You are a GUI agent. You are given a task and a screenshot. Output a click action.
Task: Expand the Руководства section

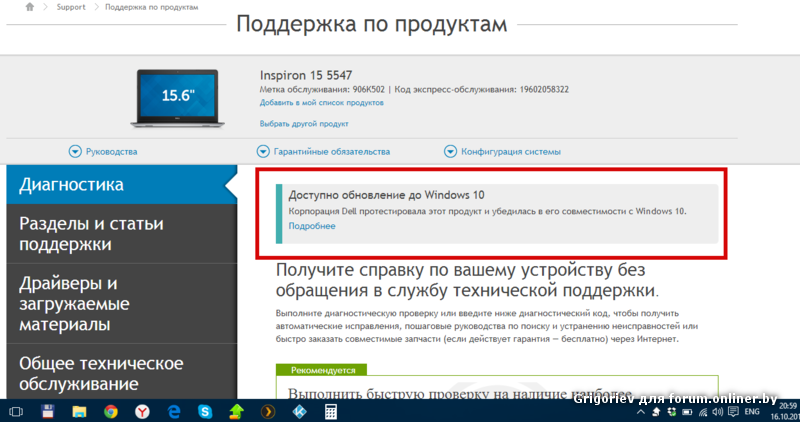point(103,152)
